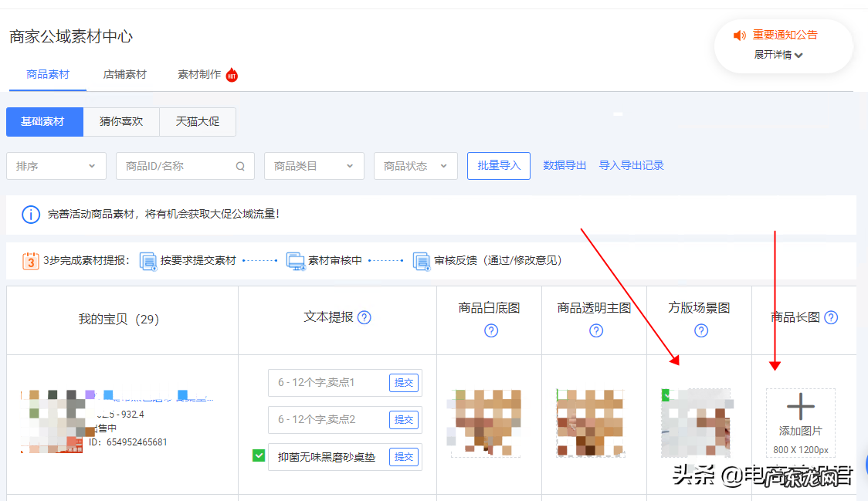Open the 排序 dropdown
The image size is (868, 501).
56,166
